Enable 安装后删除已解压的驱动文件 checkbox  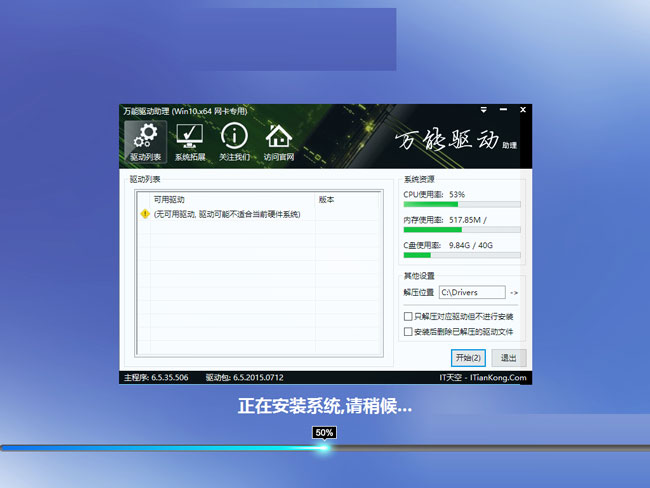click(x=408, y=331)
